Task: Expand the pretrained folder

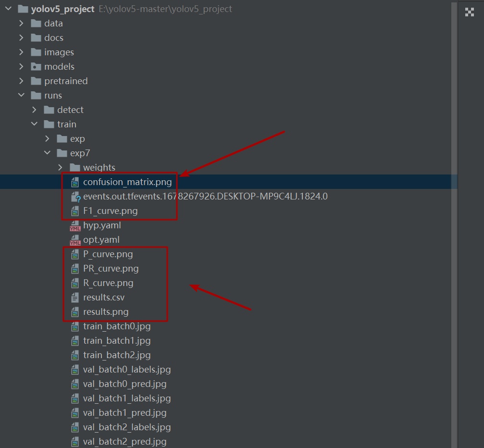Action: 21,81
